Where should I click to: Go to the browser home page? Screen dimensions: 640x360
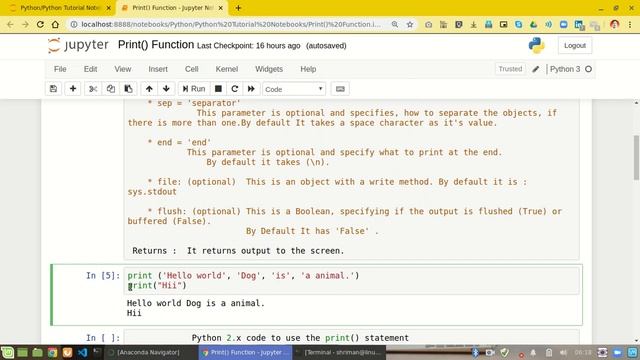(55, 24)
